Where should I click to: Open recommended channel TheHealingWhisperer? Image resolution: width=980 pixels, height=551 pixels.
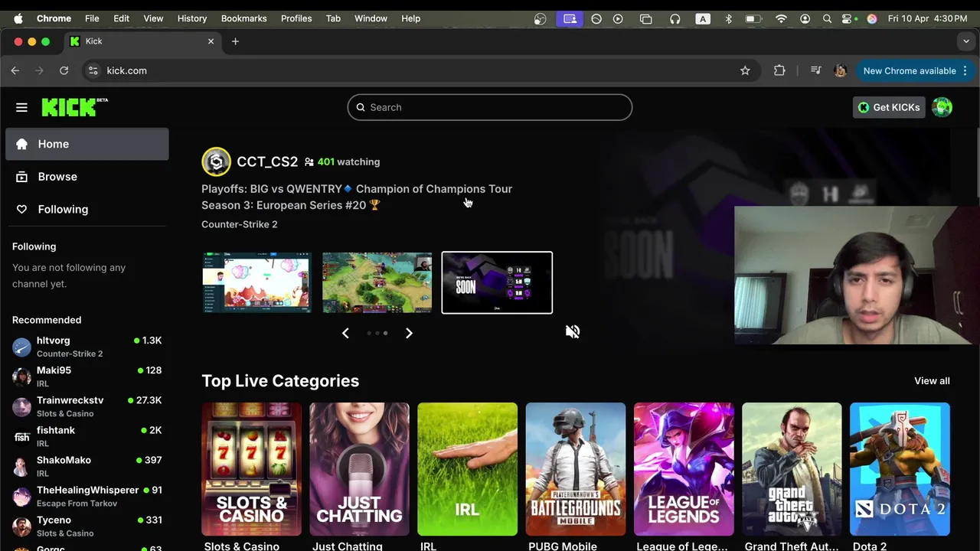tap(87, 496)
